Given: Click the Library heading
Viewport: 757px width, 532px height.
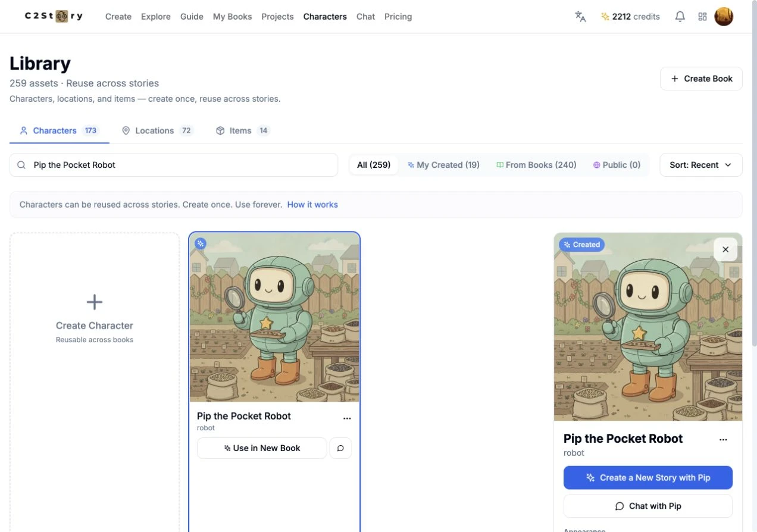Looking at the screenshot, I should pyautogui.click(x=40, y=63).
